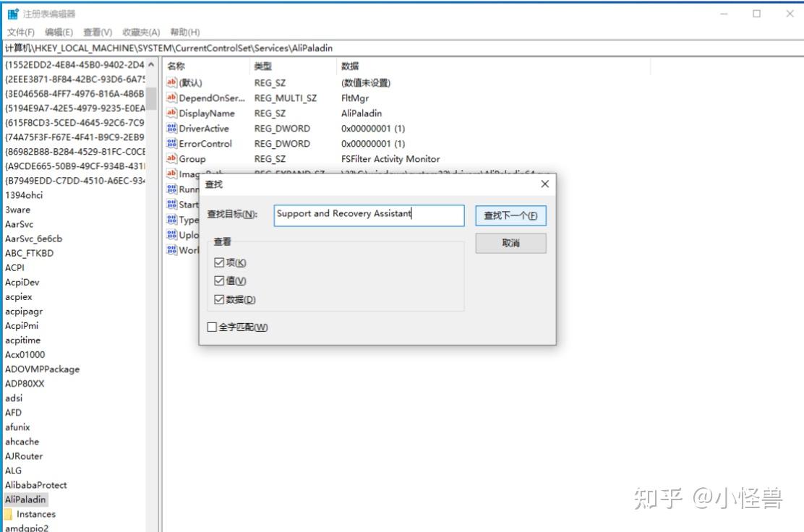Click the icon beside DependOnSer value
The height and width of the screenshot is (532, 804).
click(174, 98)
